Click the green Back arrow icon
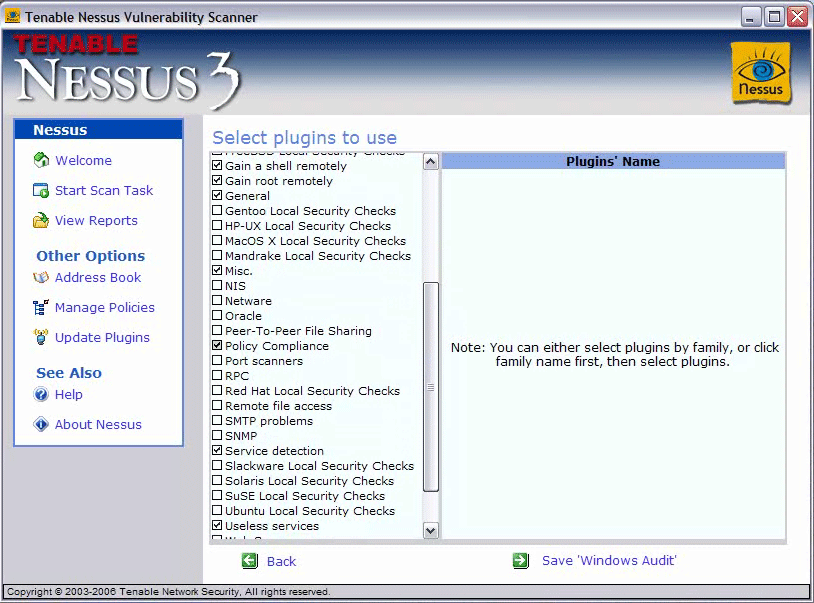The image size is (814, 603). (250, 561)
